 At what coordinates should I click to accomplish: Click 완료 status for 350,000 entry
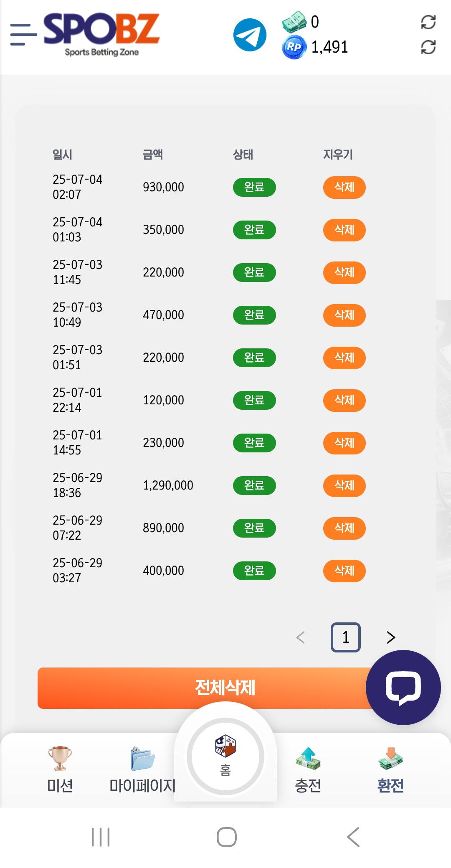pos(254,230)
